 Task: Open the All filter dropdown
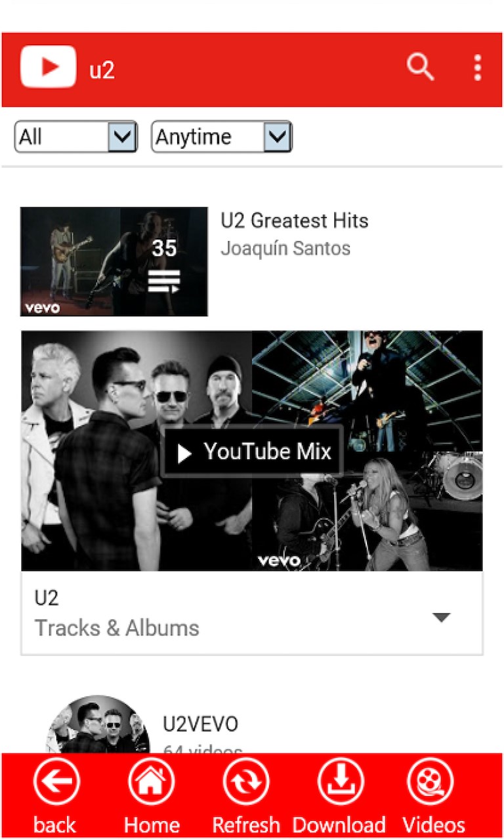tap(75, 136)
